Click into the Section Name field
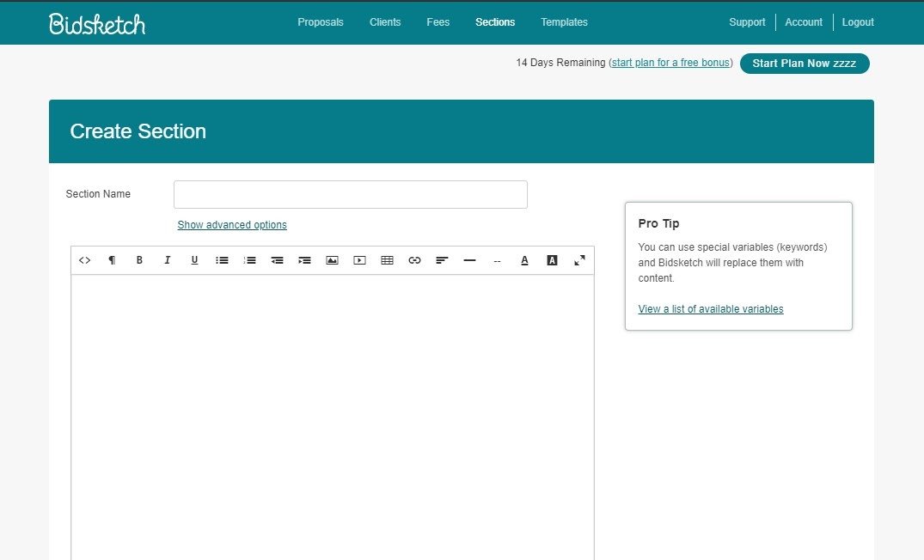924x560 pixels. (x=350, y=194)
